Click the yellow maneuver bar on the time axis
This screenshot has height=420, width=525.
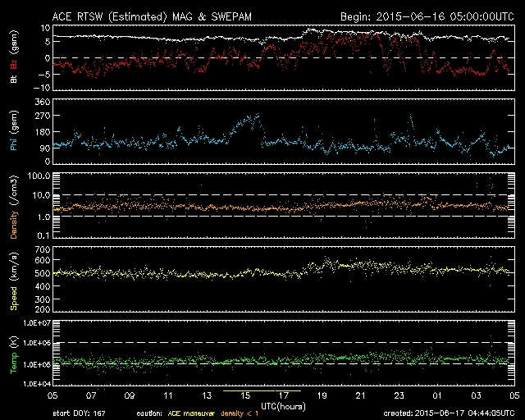[x=262, y=391]
